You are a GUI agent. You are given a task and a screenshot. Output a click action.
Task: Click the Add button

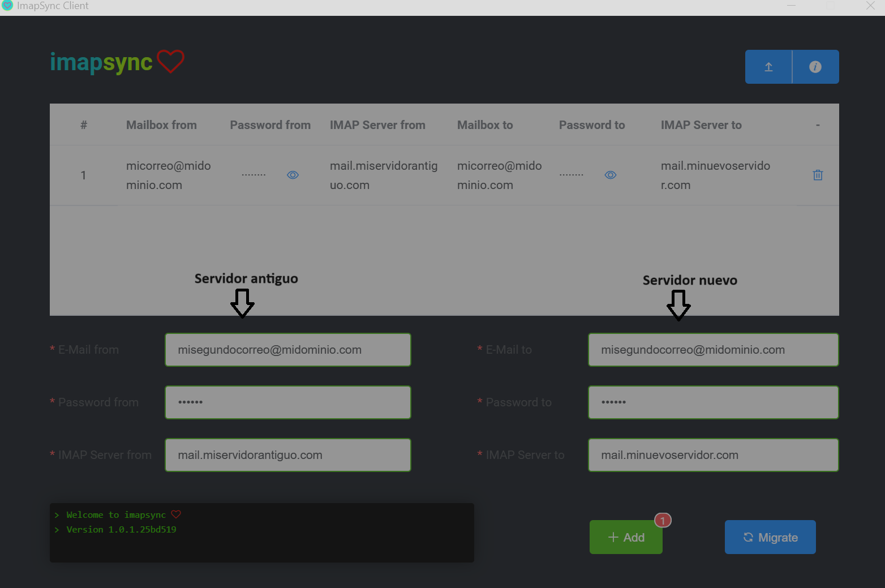pyautogui.click(x=626, y=537)
